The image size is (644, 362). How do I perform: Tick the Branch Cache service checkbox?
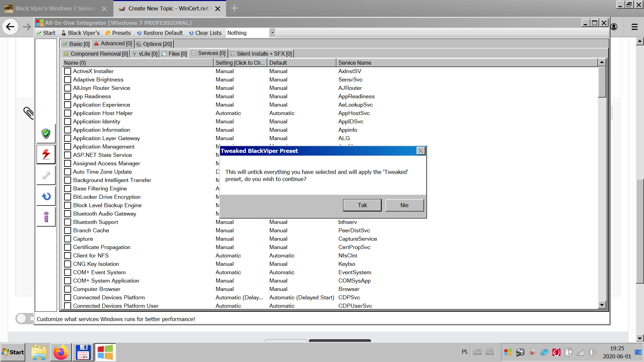67,231
